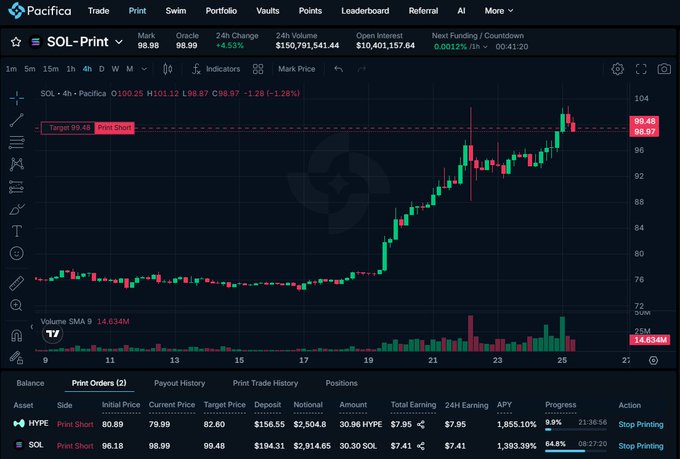Enter fullscreen chart mode
The image size is (680, 459).
[x=641, y=69]
